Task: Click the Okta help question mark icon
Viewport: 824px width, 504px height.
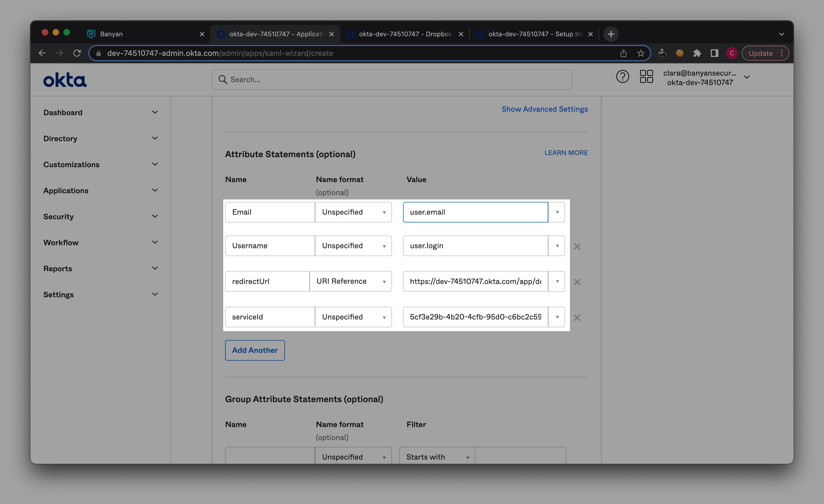Action: (622, 77)
